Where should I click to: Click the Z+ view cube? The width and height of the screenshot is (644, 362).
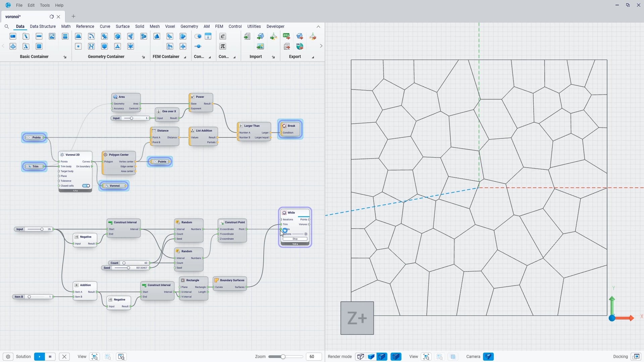tap(357, 318)
